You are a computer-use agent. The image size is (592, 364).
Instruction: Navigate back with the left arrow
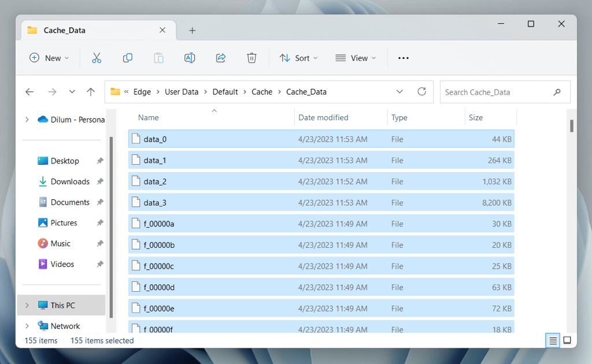[x=29, y=92]
